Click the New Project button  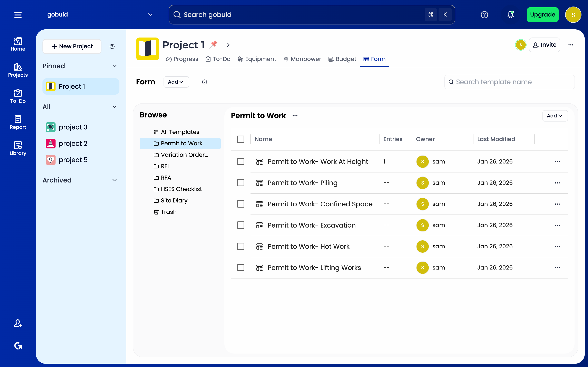point(72,46)
